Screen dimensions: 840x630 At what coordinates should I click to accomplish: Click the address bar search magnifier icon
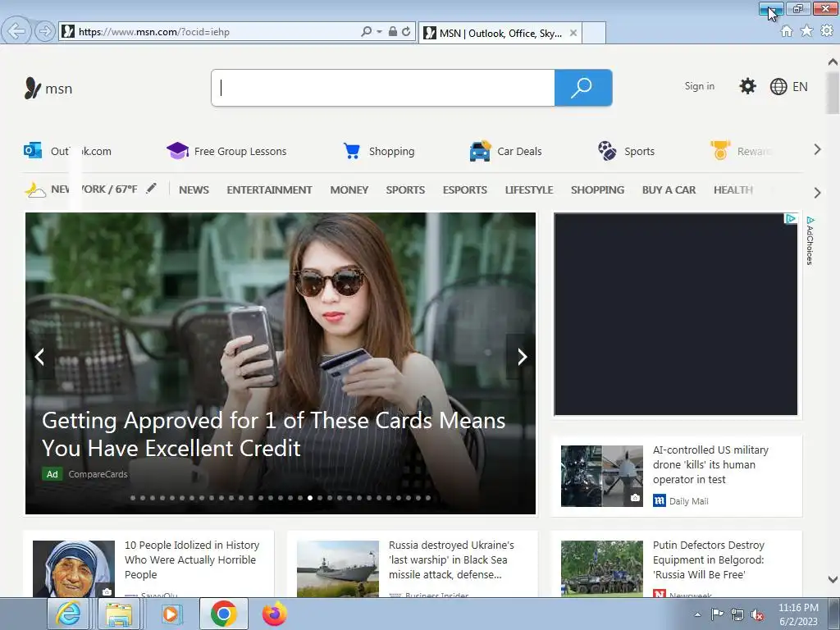[x=366, y=32]
